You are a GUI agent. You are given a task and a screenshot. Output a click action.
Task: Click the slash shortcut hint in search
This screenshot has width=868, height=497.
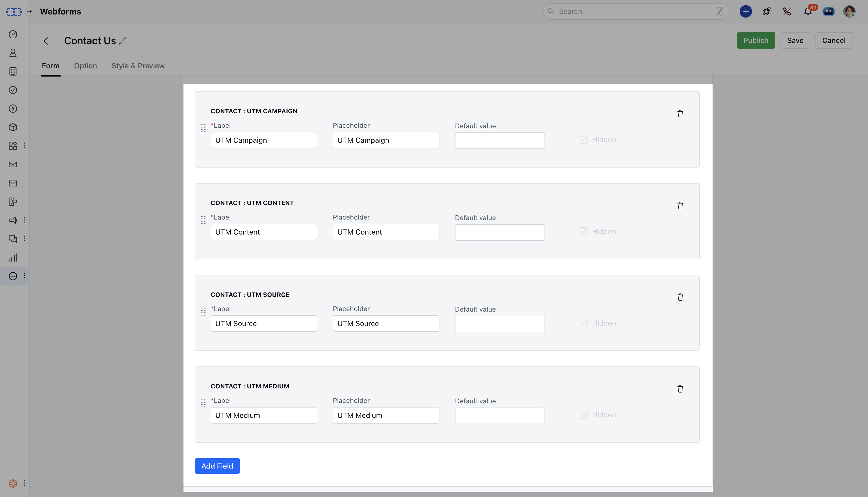[719, 12]
